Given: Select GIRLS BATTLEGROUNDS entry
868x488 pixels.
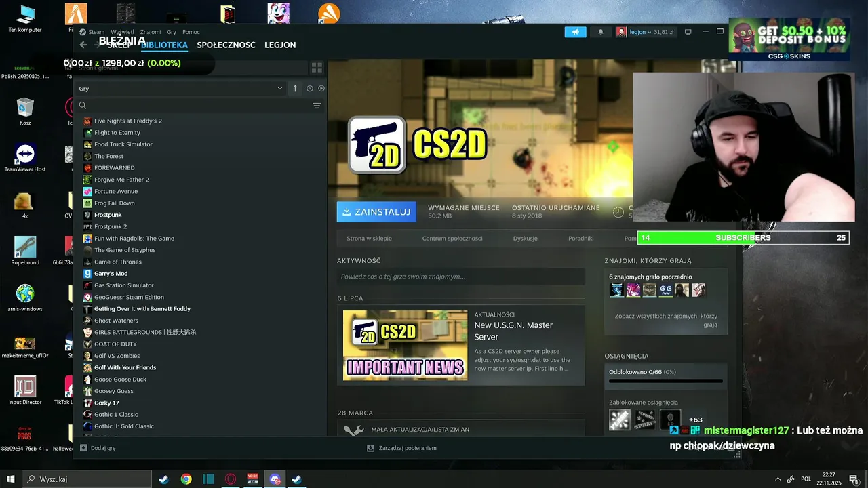Looking at the screenshot, I should (x=145, y=332).
